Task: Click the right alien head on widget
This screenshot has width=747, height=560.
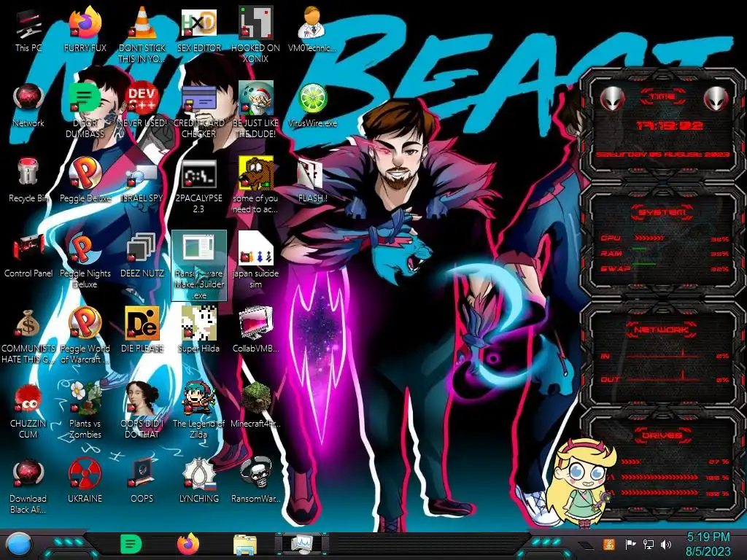Action: [716, 99]
